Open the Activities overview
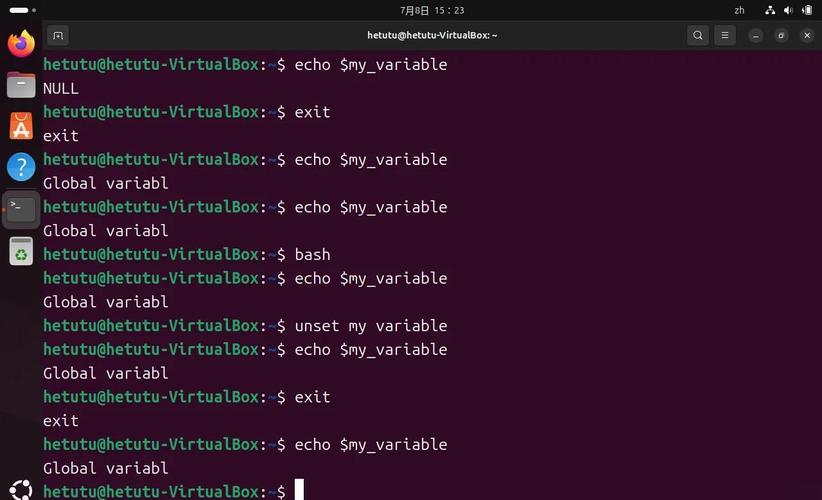The image size is (822, 500). (19, 10)
